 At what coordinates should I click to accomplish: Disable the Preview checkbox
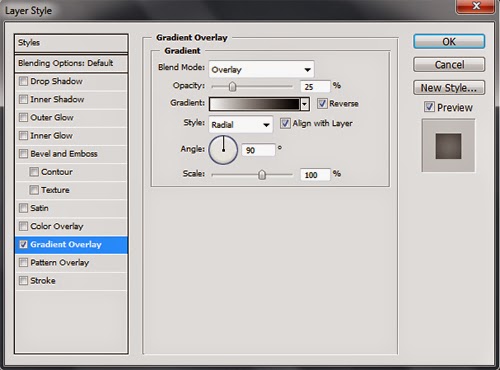coord(429,107)
